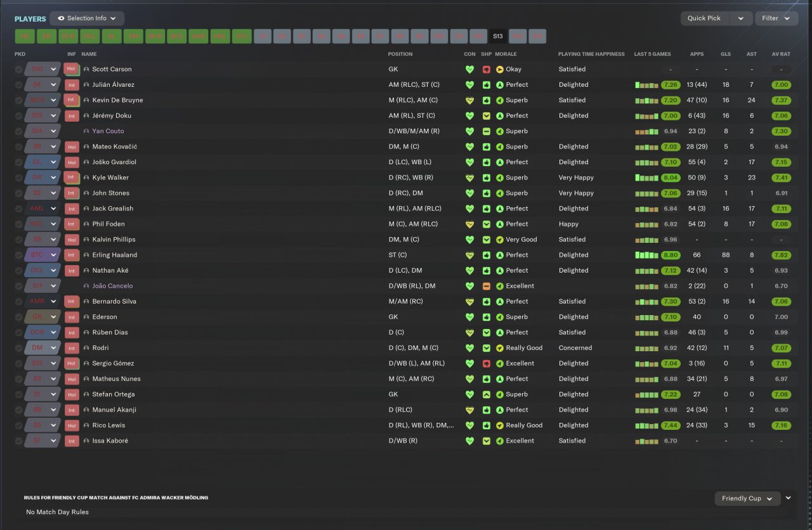Click Phil Foden's condition heart icon
The image size is (812, 530).
(469, 224)
